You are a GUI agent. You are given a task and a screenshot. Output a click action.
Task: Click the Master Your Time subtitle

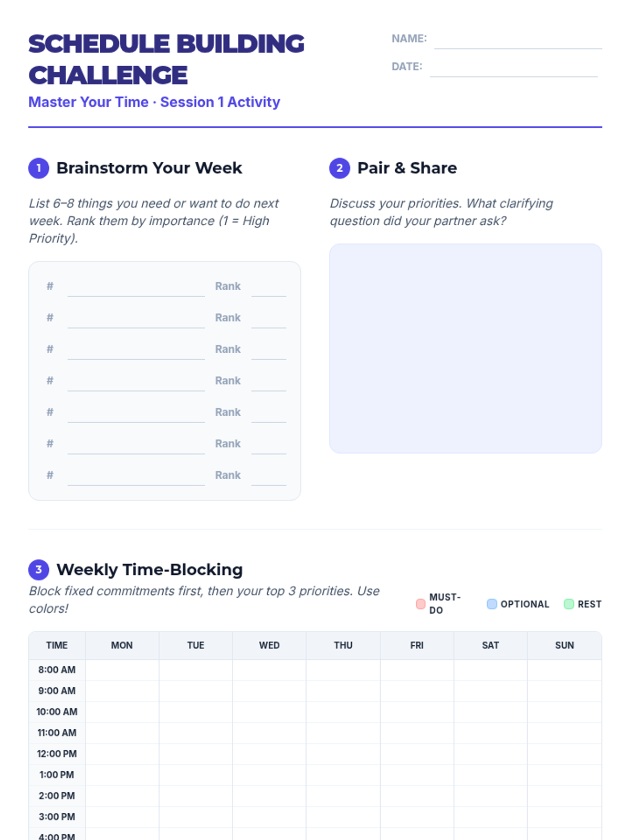154,102
